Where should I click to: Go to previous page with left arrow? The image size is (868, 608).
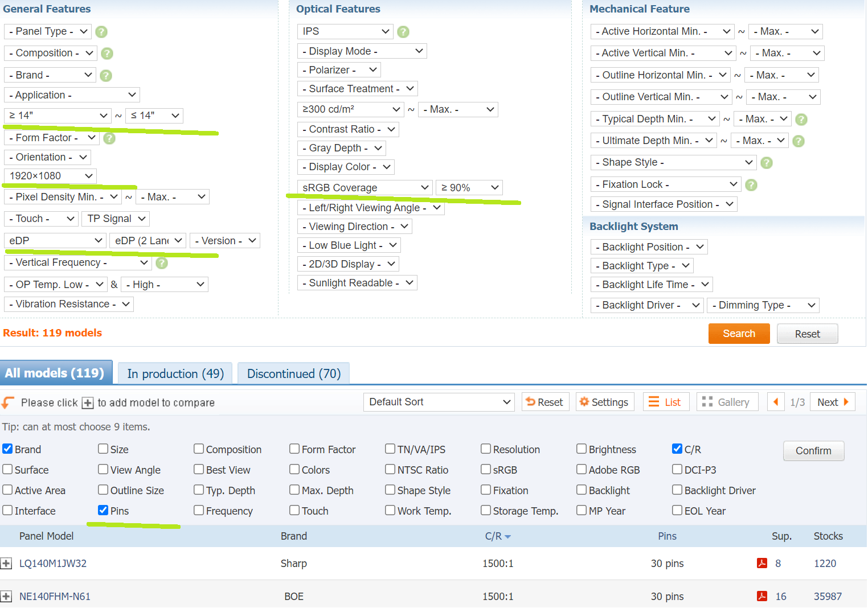tap(775, 402)
